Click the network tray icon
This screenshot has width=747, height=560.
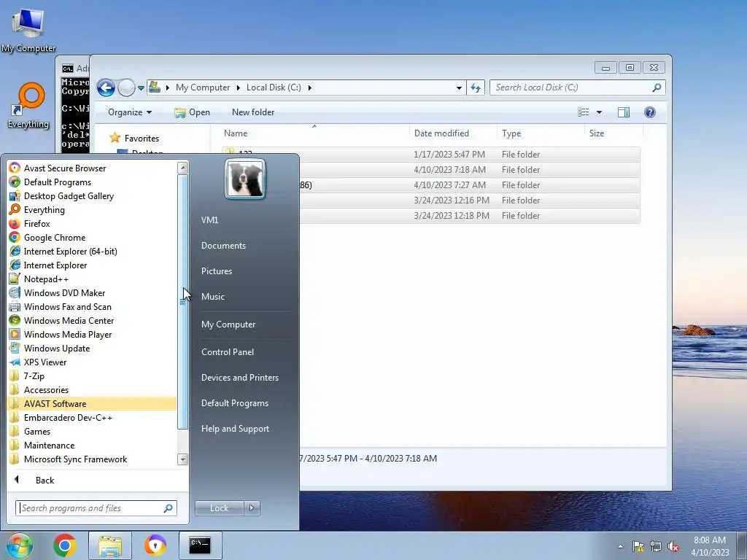[x=656, y=546]
